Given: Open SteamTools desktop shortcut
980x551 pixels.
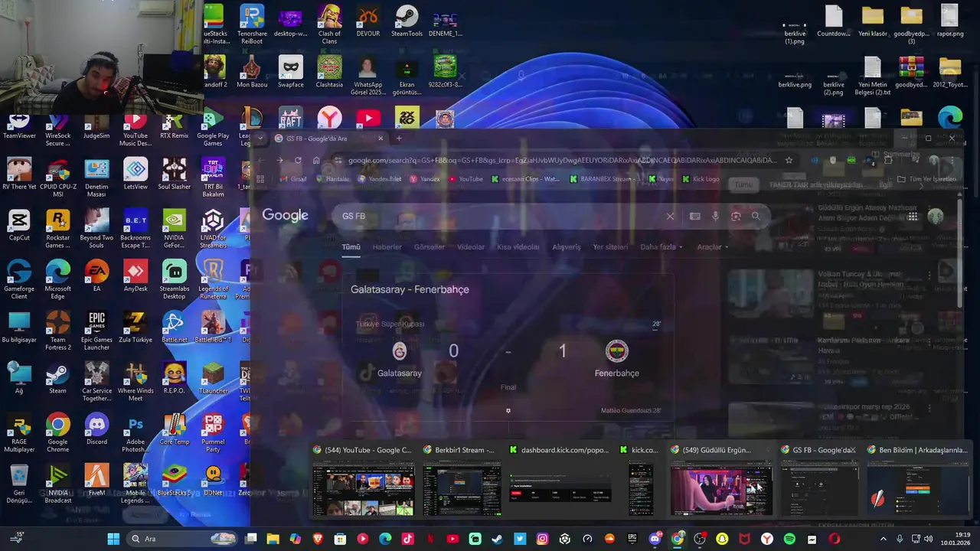Looking at the screenshot, I should tap(407, 21).
